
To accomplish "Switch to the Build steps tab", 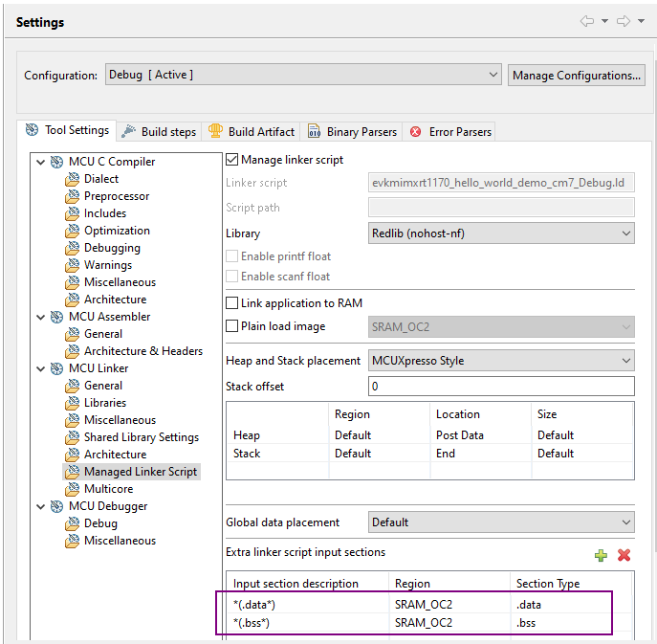I will click(159, 132).
